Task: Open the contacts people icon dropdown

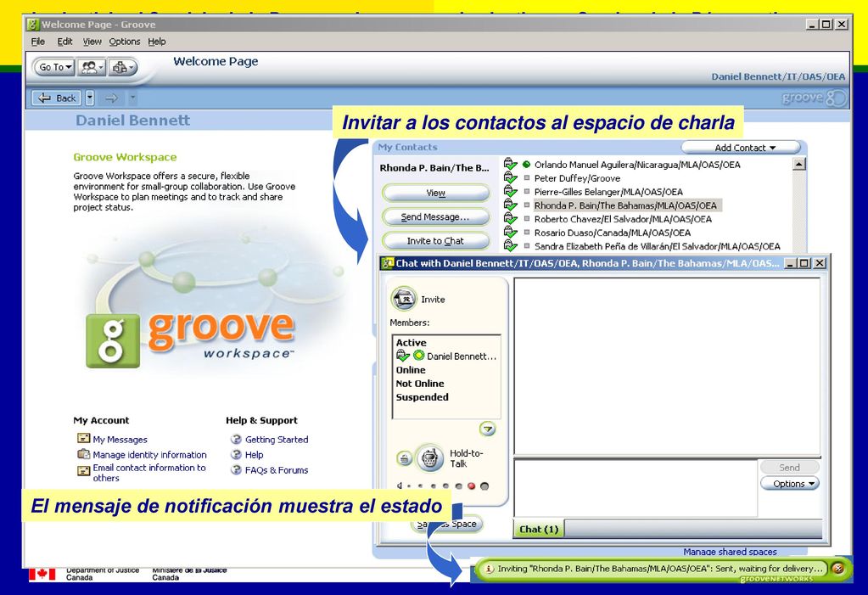Action: 92,67
